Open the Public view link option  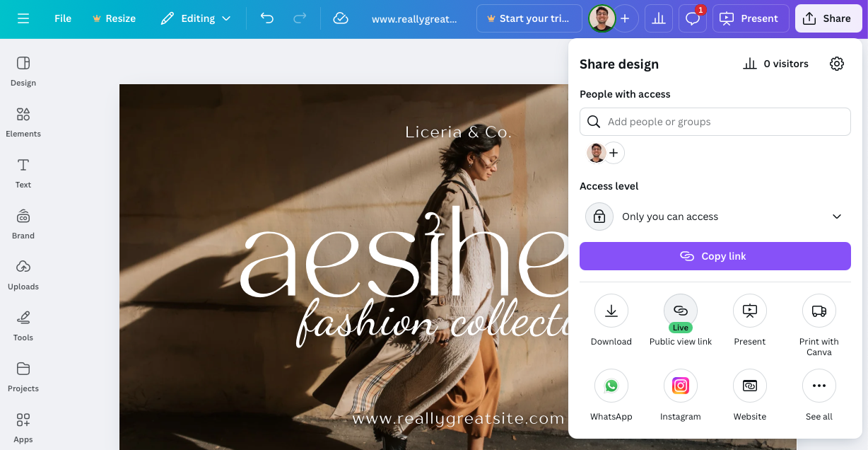click(x=680, y=311)
